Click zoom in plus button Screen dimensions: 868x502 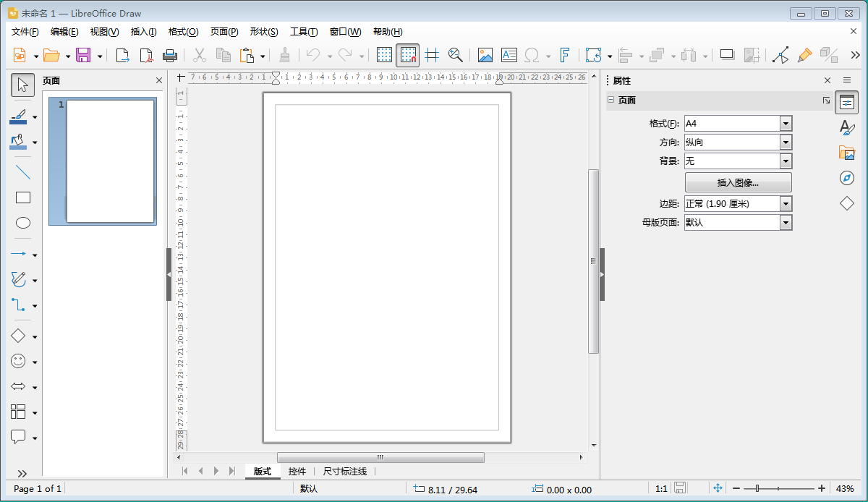(822, 489)
